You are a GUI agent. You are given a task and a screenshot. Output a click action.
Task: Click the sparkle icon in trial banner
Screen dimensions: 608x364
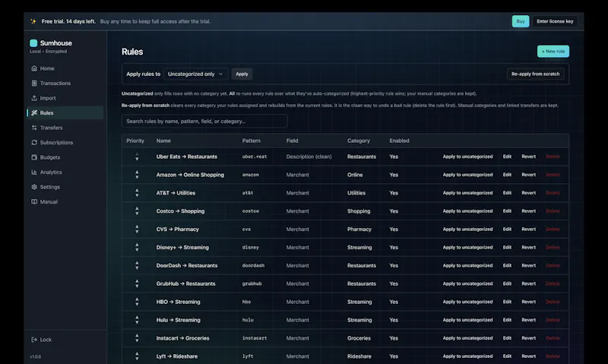pyautogui.click(x=33, y=21)
